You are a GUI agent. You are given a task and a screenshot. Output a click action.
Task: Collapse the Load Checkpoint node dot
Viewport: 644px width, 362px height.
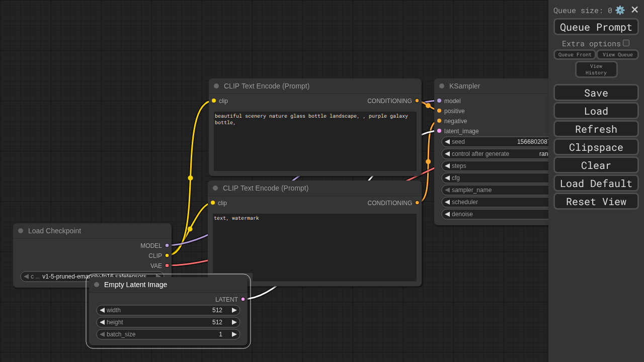[21, 231]
